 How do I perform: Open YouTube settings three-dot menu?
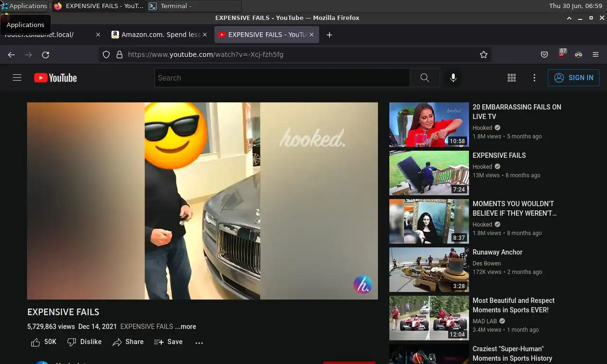pos(534,78)
